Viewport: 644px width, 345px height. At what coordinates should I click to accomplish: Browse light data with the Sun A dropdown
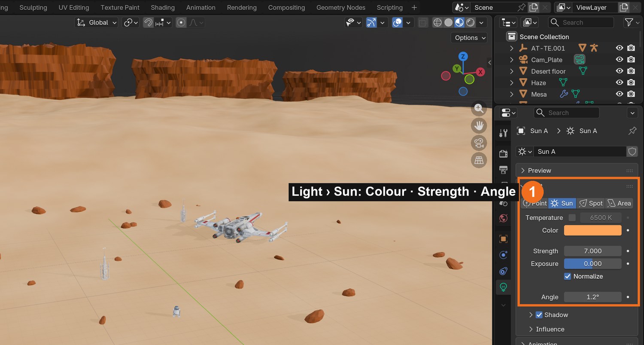coord(525,152)
